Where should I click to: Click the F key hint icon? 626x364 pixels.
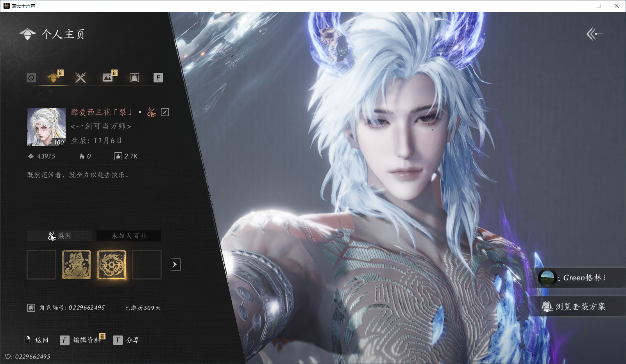(65, 340)
